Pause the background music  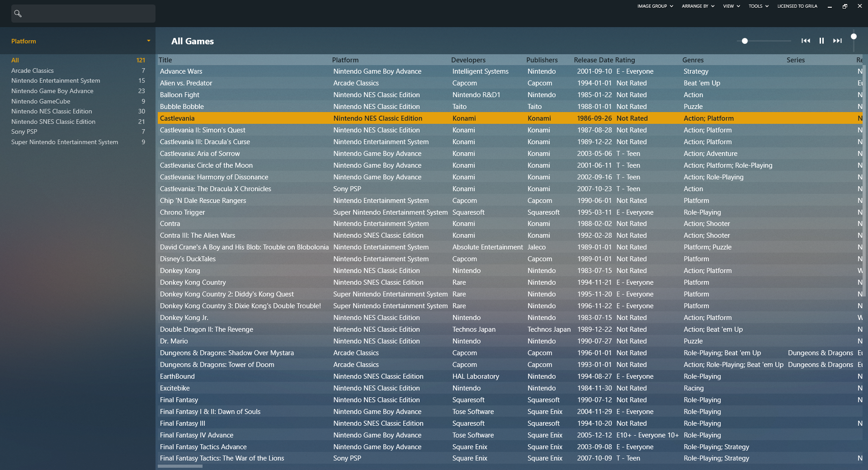coord(821,41)
